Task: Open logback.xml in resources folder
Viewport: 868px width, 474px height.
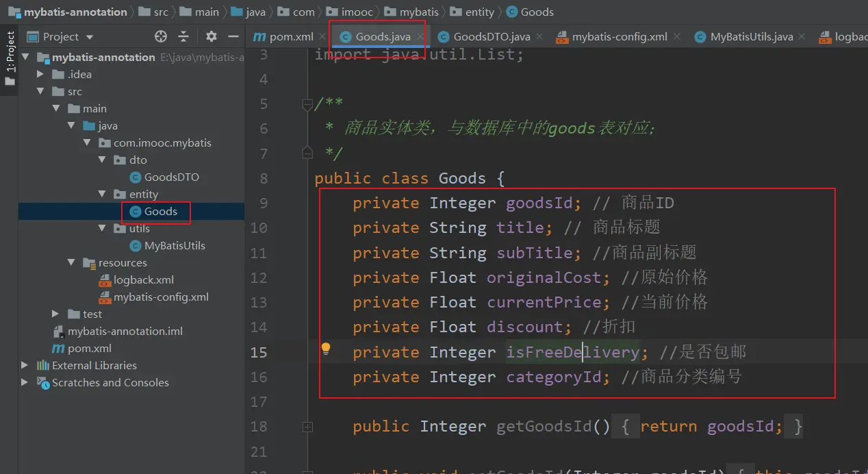Action: 143,280
